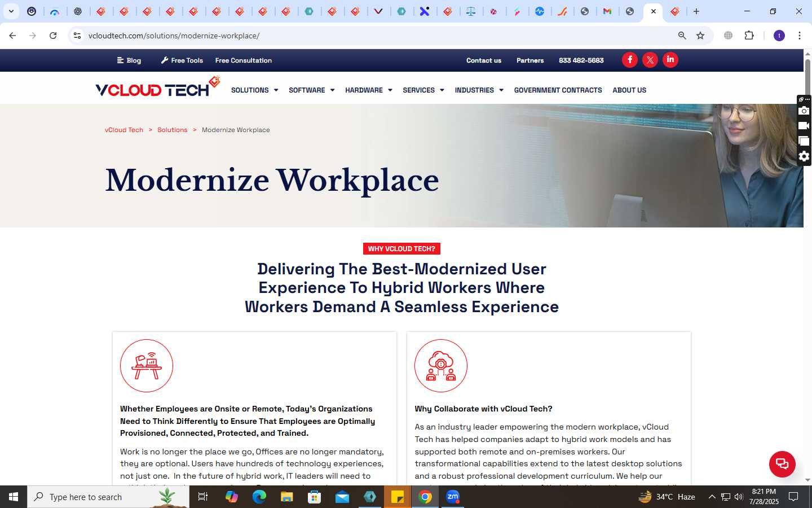Open the Partners link
The image size is (812, 508).
click(x=530, y=60)
